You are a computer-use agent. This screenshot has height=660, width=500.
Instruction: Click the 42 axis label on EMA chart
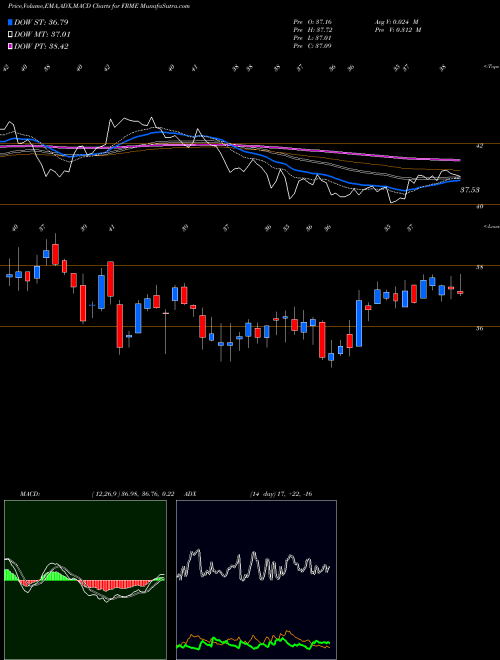[479, 146]
